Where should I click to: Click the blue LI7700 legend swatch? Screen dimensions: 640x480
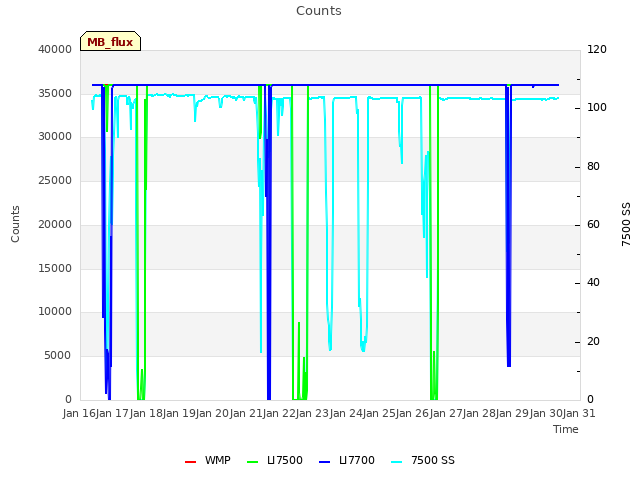[x=324, y=462]
